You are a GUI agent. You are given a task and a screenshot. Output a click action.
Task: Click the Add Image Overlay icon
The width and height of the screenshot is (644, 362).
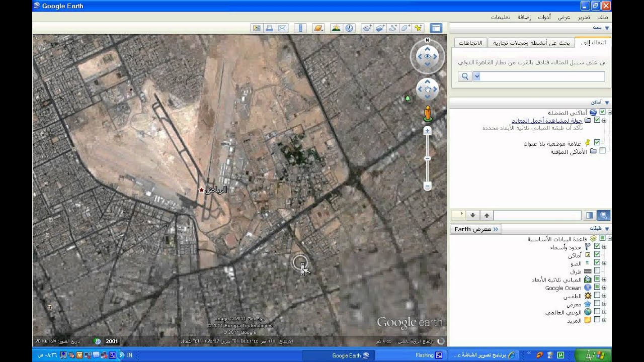tap(380, 28)
